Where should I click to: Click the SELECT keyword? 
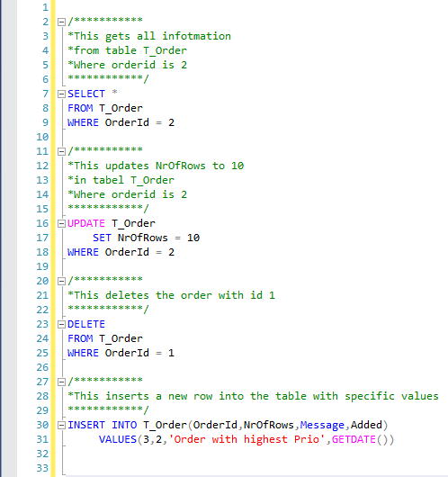[86, 94]
